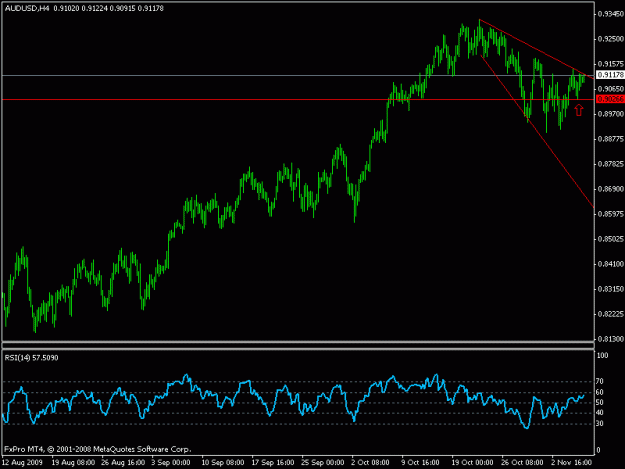
Task: Click the 12 Aug 2009 date label
Action: pyautogui.click(x=22, y=463)
